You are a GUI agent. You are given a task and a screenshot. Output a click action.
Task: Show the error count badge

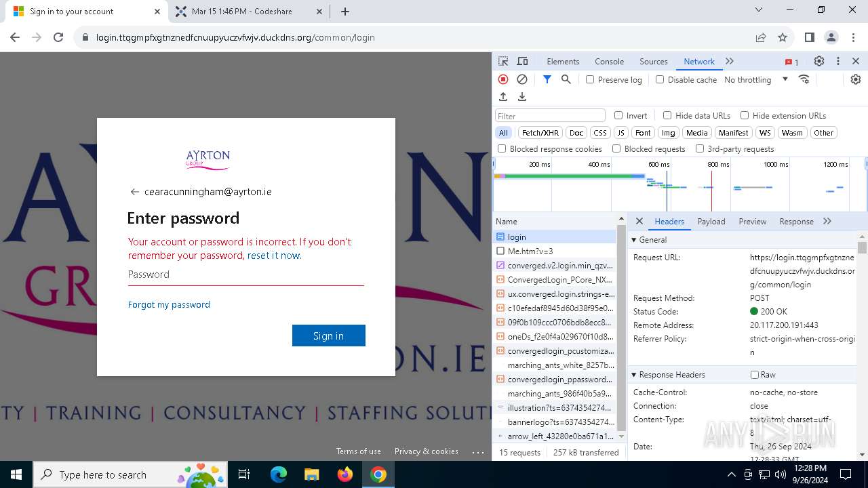coord(792,62)
